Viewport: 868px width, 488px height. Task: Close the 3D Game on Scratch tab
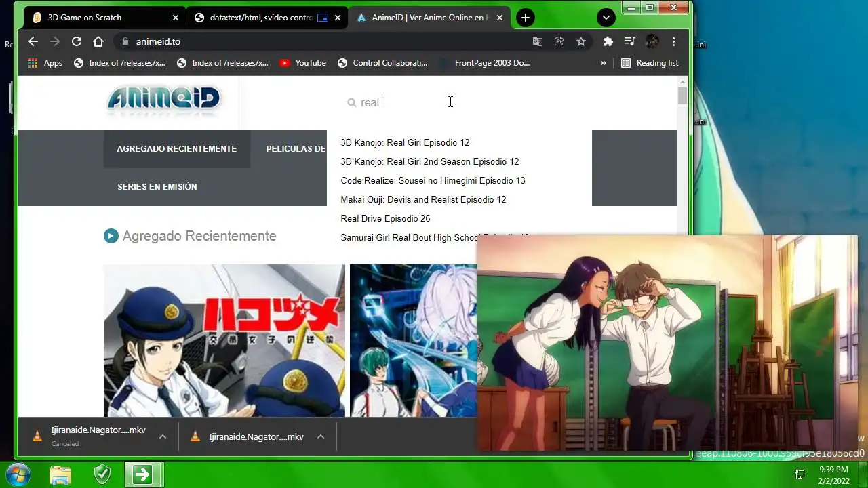click(x=176, y=18)
